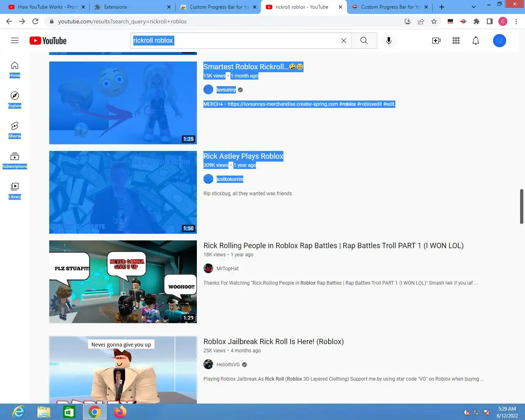Open a new browser tab
525x420 pixels.
click(x=442, y=7)
